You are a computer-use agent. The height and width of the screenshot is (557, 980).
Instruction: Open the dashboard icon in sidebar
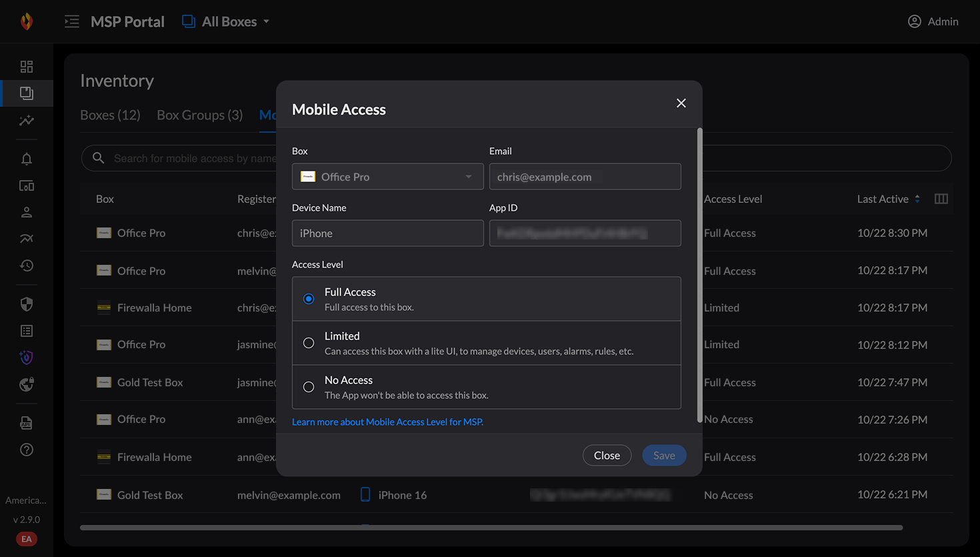(x=27, y=67)
